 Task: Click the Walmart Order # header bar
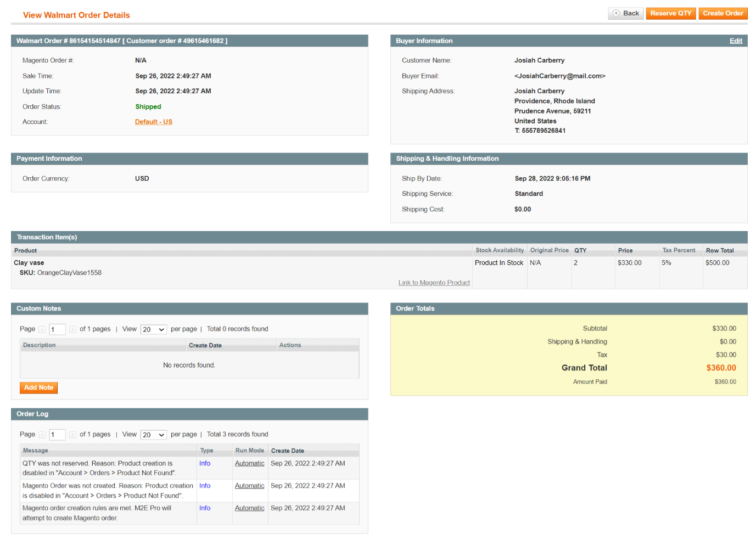pyautogui.click(x=189, y=41)
